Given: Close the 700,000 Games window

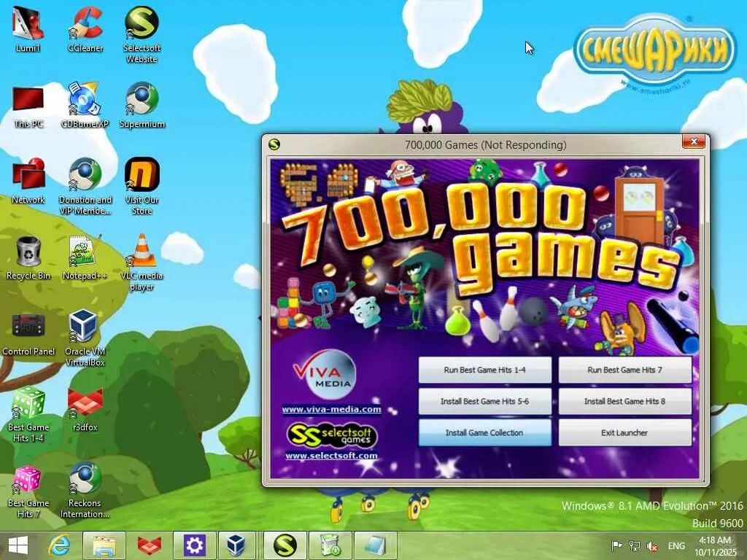Looking at the screenshot, I should pos(694,141).
